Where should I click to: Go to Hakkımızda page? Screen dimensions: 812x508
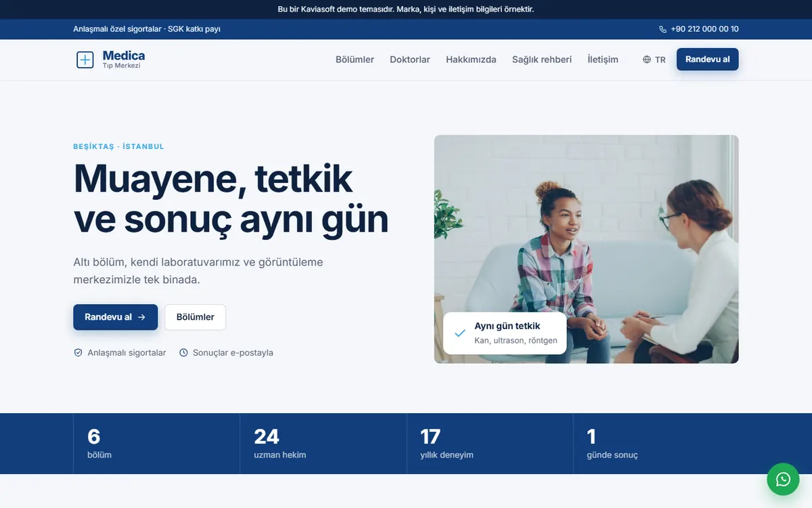471,60
